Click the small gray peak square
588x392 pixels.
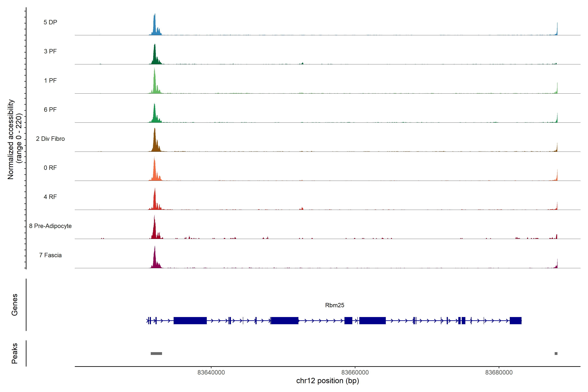556,353
